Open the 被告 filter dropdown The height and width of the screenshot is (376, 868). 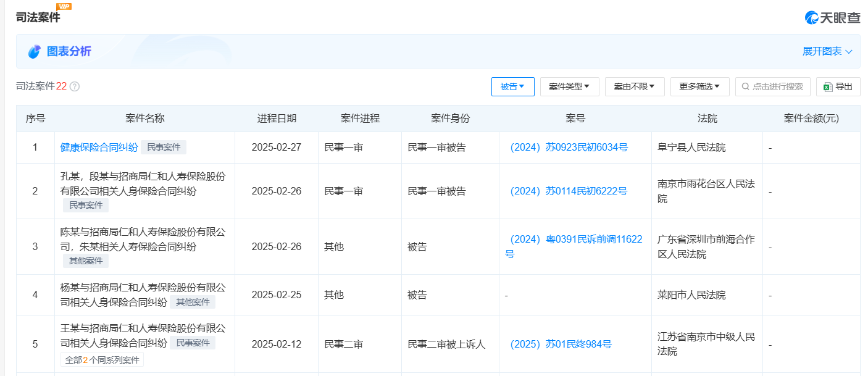tap(512, 86)
